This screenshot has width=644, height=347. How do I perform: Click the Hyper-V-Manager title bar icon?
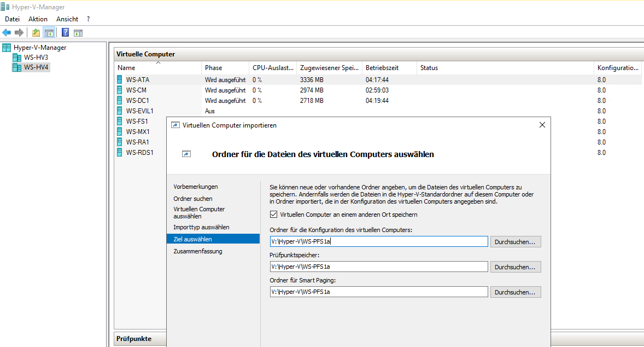coord(5,7)
